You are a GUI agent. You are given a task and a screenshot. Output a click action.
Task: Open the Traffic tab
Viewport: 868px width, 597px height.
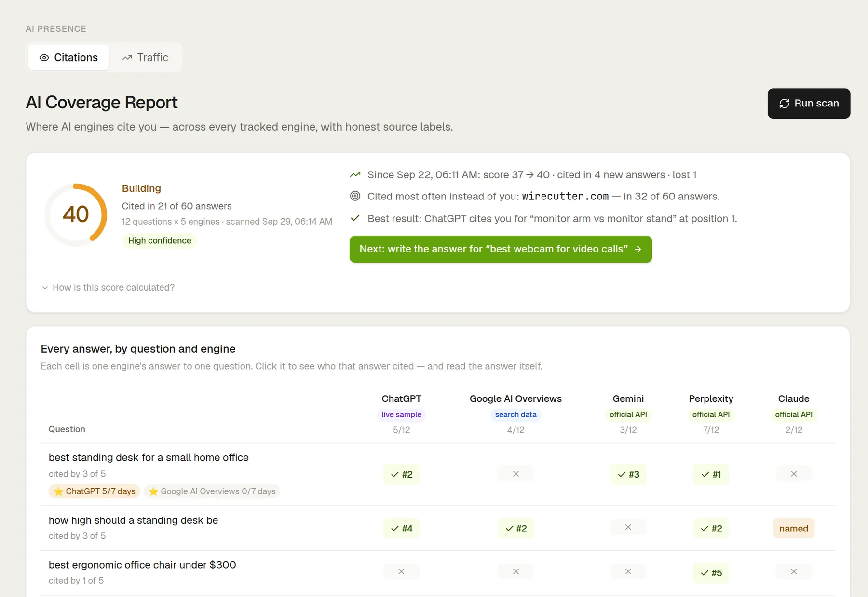145,57
